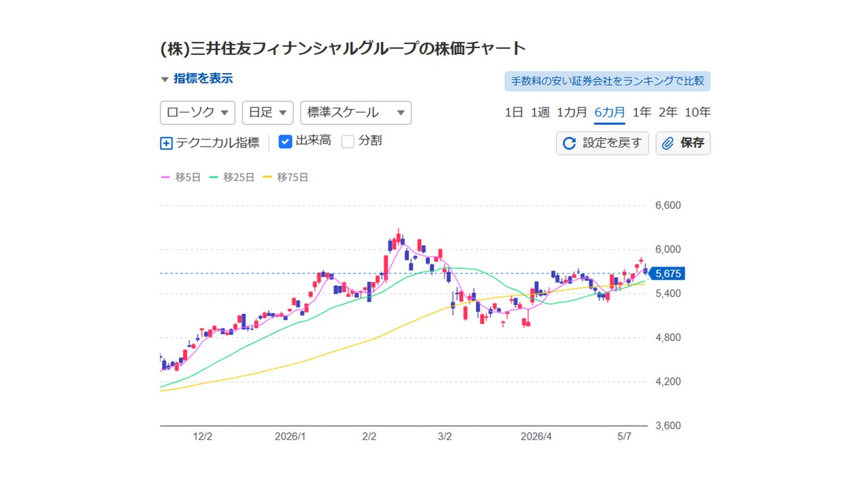Screen dimensions: 868x488
Task: Uncheck the 出来高 checkbox
Action: (285, 142)
